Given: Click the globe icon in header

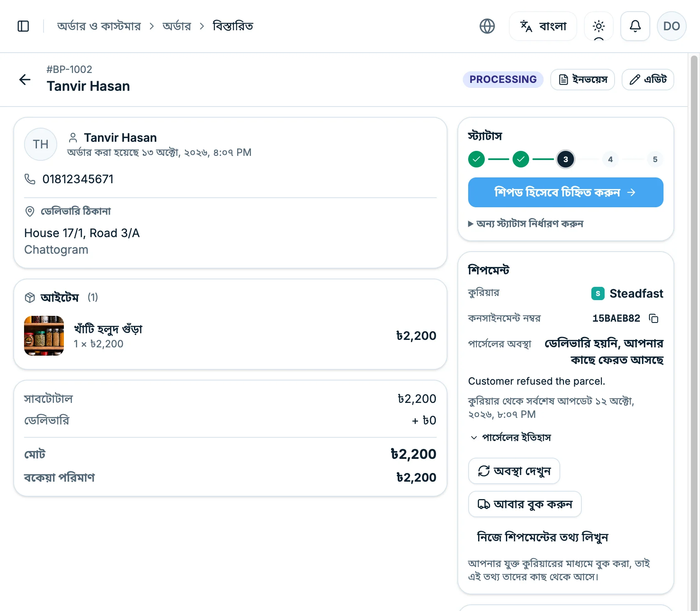Looking at the screenshot, I should 487,26.
